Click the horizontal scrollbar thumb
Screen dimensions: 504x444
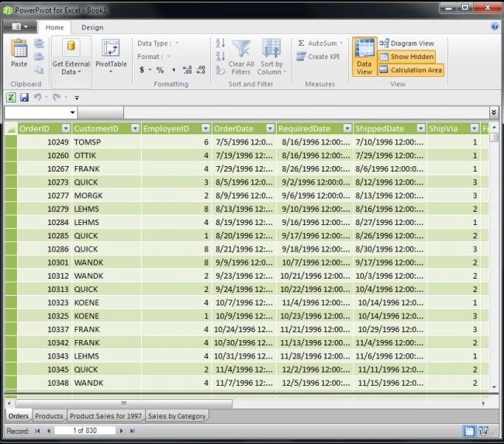pos(124,403)
